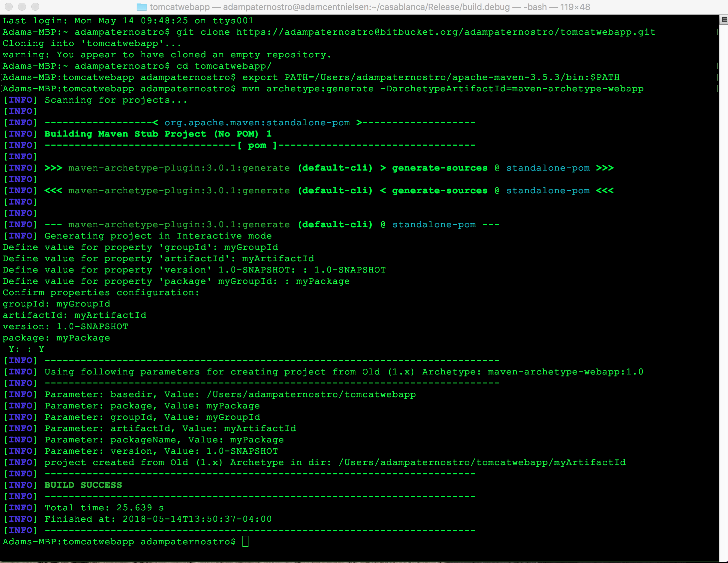Click the org.apache.maven:standalone-pom text
This screenshot has height=563, width=728.
click(x=257, y=122)
